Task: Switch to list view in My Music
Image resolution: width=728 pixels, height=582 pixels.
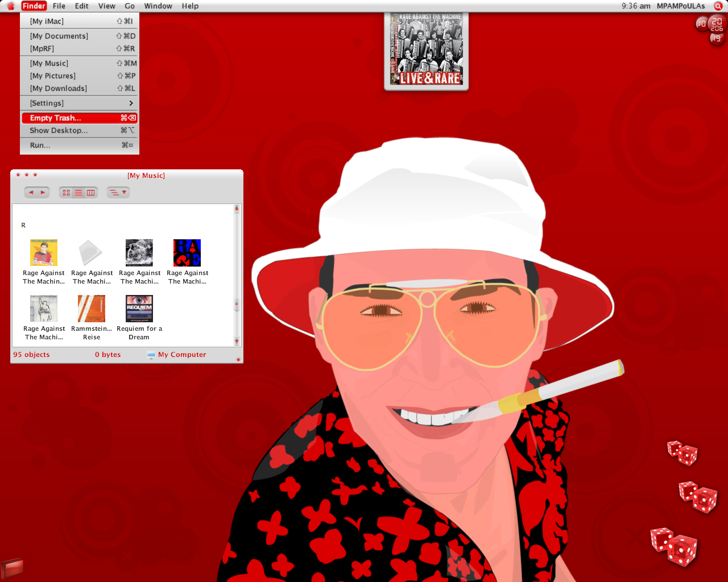Action: (78, 193)
